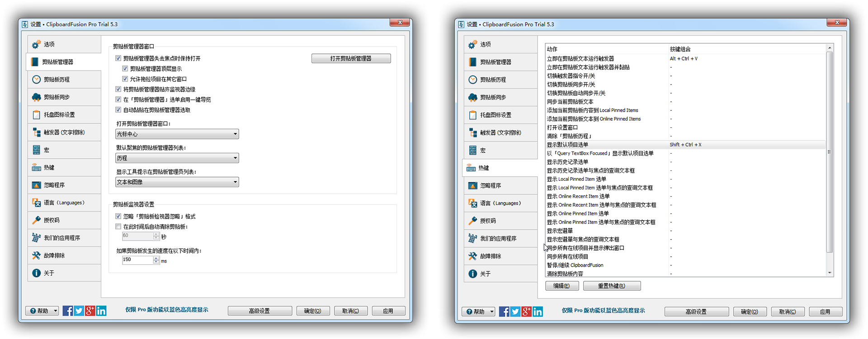
Task: Click cloud sync icon in right window sidebar
Action: tap(472, 97)
